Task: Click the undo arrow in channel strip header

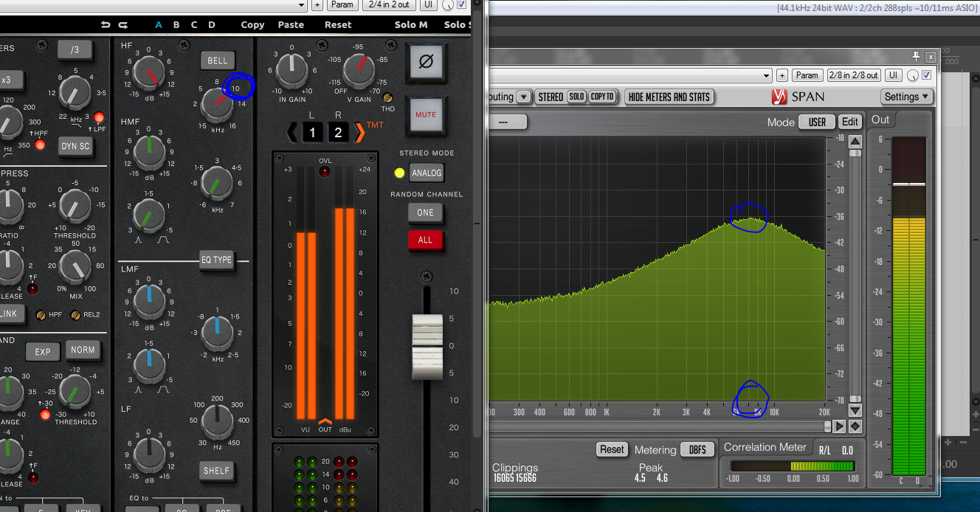Action: point(106,24)
